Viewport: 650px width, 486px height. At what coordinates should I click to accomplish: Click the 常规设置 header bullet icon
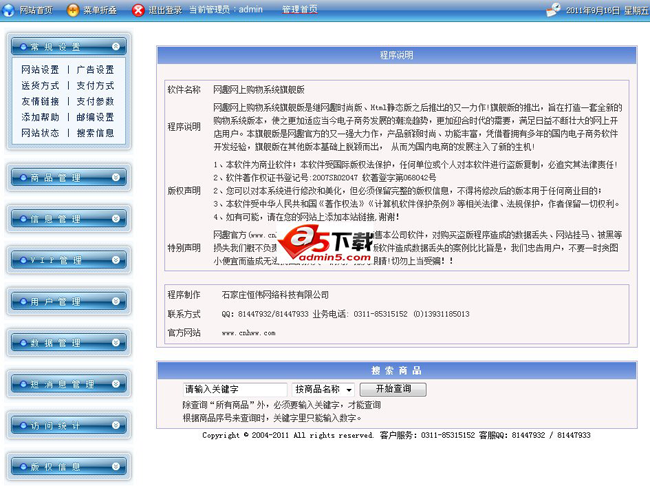point(23,47)
